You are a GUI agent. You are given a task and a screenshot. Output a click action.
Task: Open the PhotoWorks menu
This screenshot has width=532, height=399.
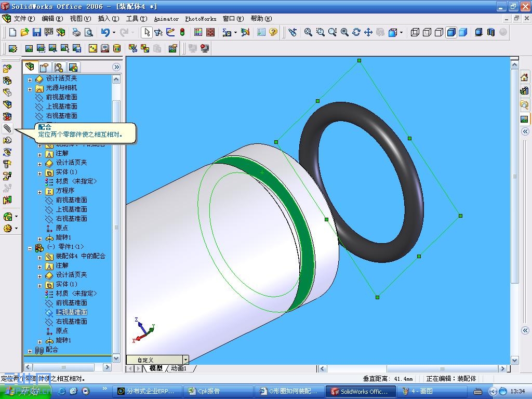tap(201, 19)
